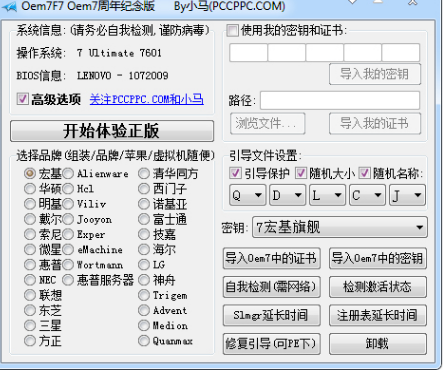Click 修复引导(可PE下) button
This screenshot has width=443, height=374.
pos(272,344)
